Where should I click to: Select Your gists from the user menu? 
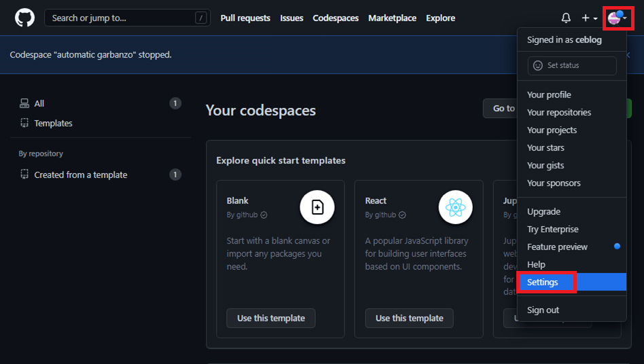[x=571, y=166]
